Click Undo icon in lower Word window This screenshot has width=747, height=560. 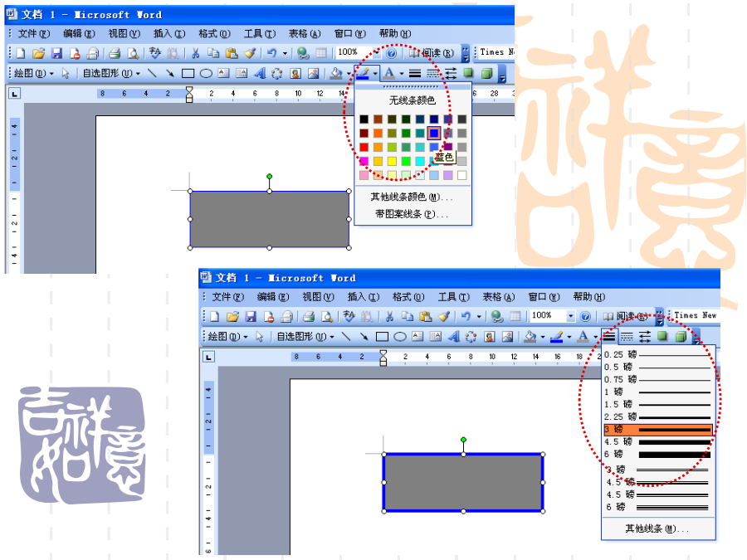(x=466, y=316)
